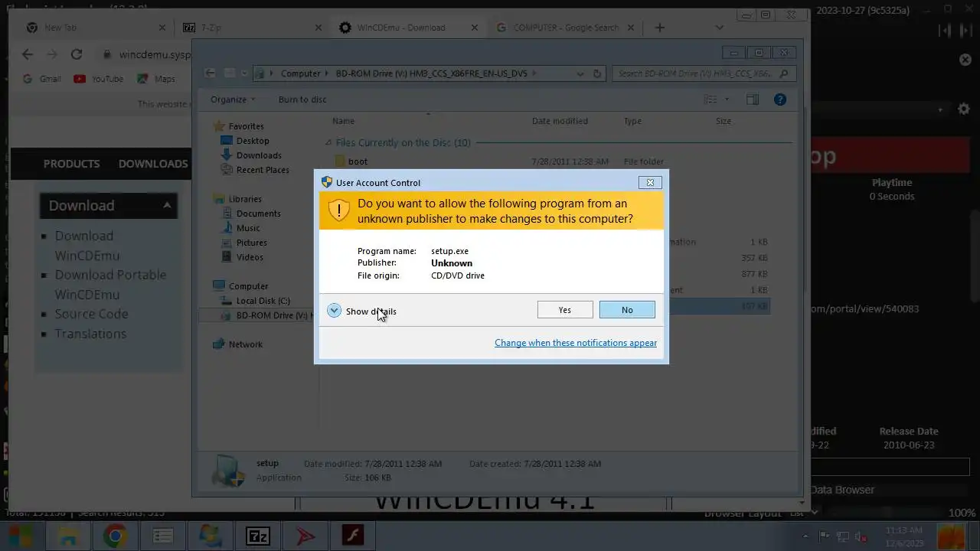Reload the page in Chrome

[76, 54]
